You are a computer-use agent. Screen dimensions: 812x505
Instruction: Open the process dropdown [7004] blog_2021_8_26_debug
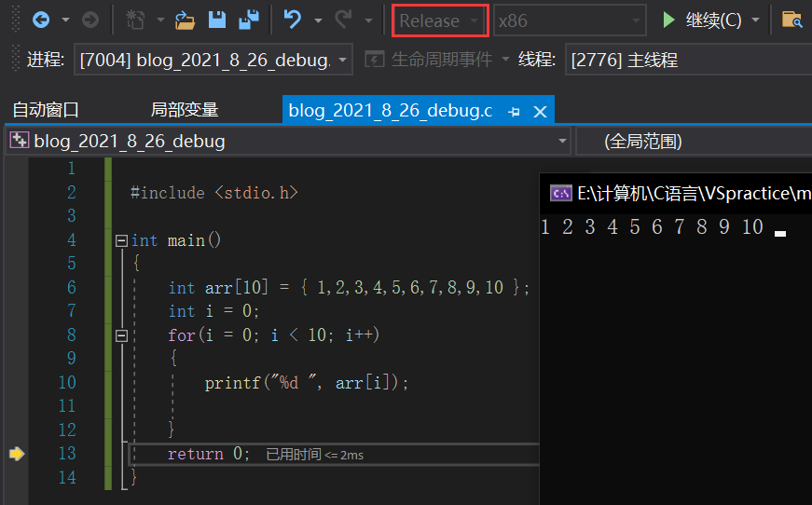[213, 60]
